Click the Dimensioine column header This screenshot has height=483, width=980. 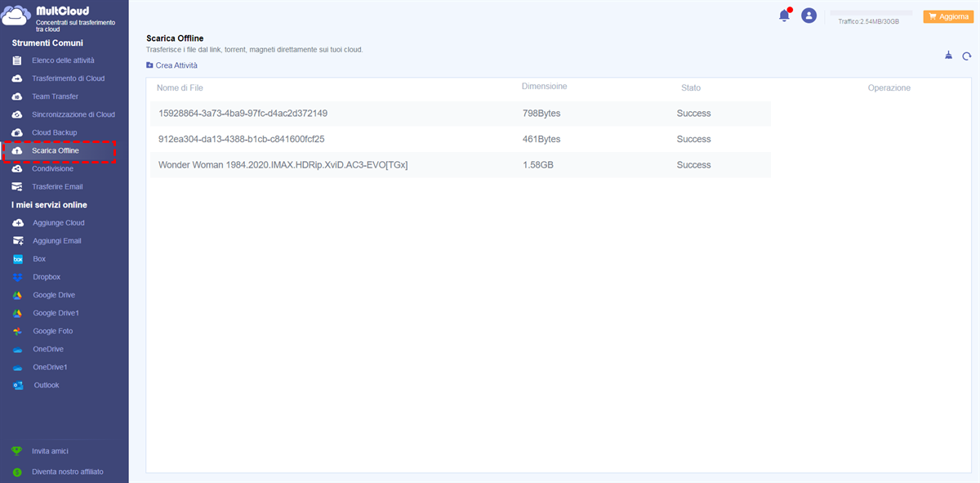[x=545, y=86]
